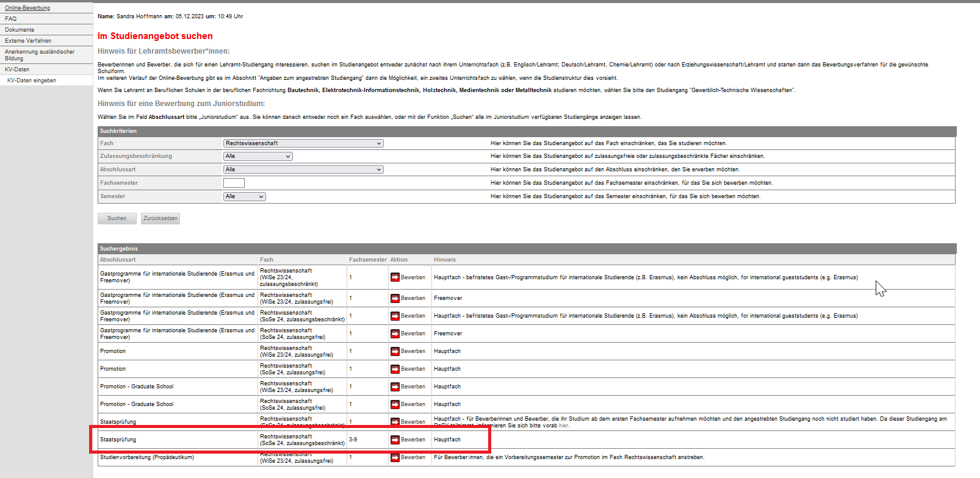Open Online-Bewerbung in the sidebar
This screenshot has width=980, height=478.
pos(27,8)
